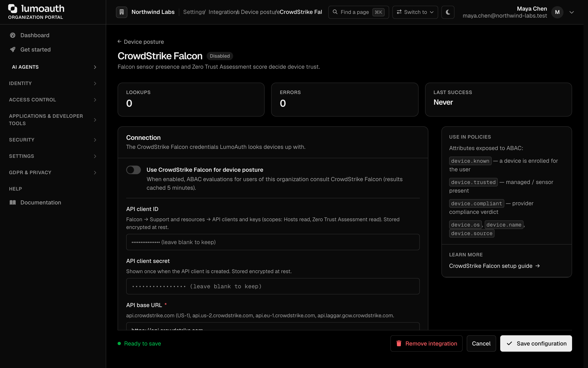The width and height of the screenshot is (588, 368).
Task: Click the search magnifier icon
Action: click(335, 12)
